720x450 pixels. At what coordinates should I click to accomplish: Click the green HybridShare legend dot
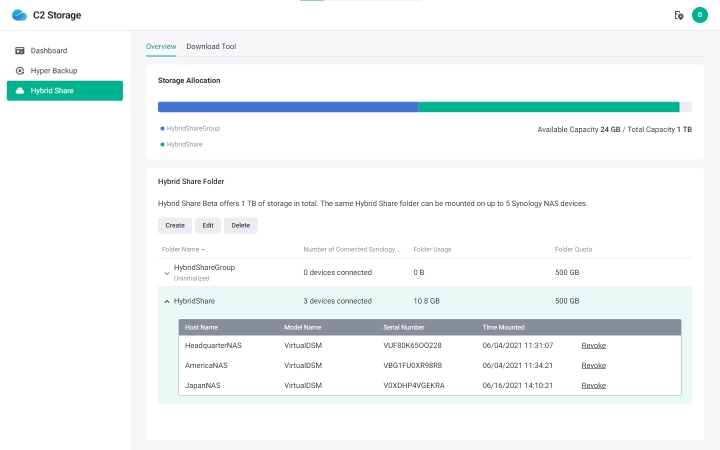(162, 144)
